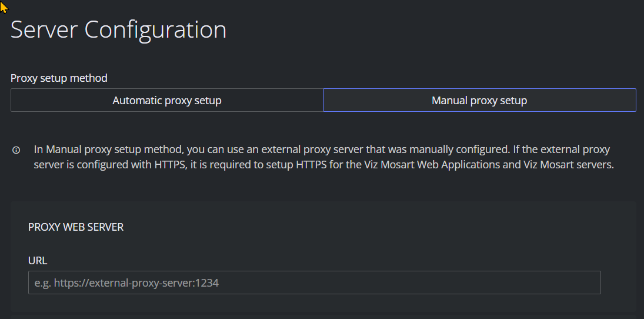Click the first line of the info message
644x319 pixels.
322,149
